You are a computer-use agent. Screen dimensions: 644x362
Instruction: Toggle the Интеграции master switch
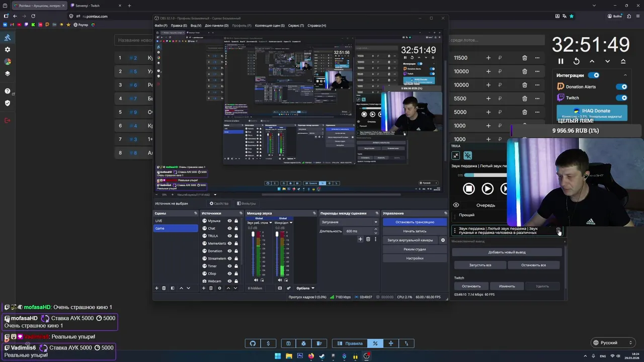pos(594,75)
